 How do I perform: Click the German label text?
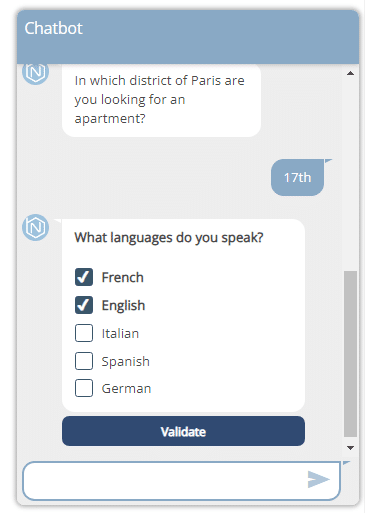click(x=126, y=389)
